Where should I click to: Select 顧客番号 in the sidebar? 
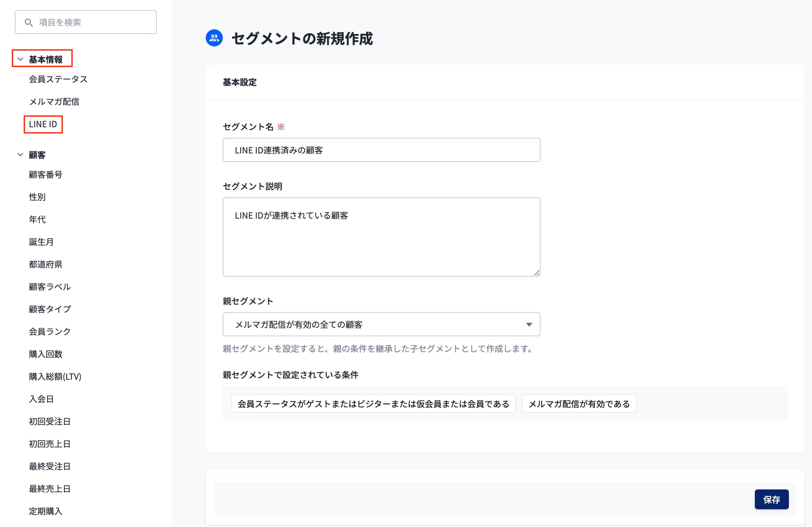coord(46,175)
